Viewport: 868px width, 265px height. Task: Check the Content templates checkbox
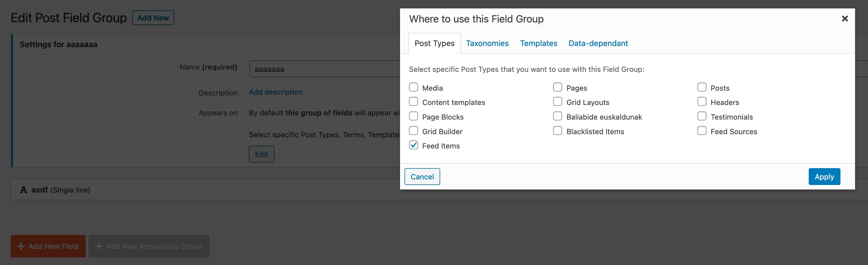413,102
